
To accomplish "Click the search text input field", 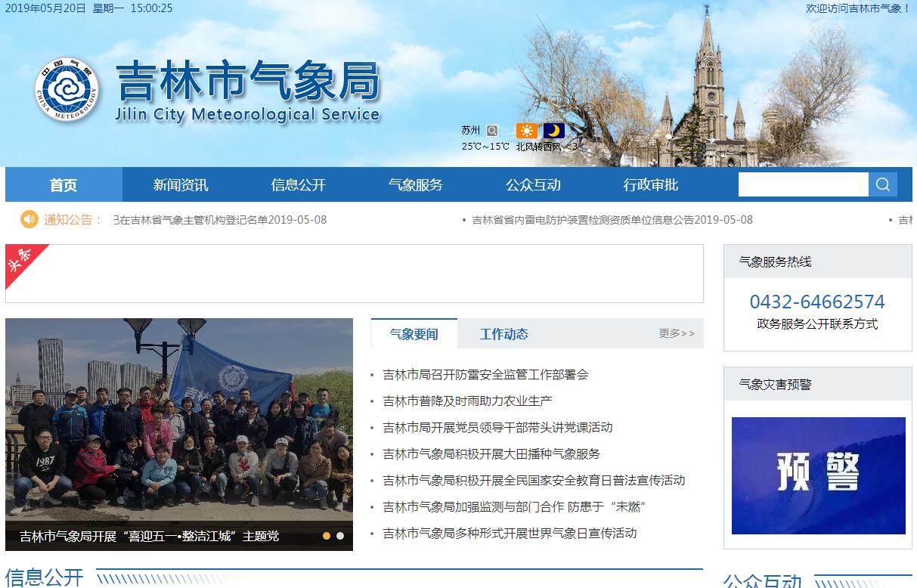I will 802,184.
